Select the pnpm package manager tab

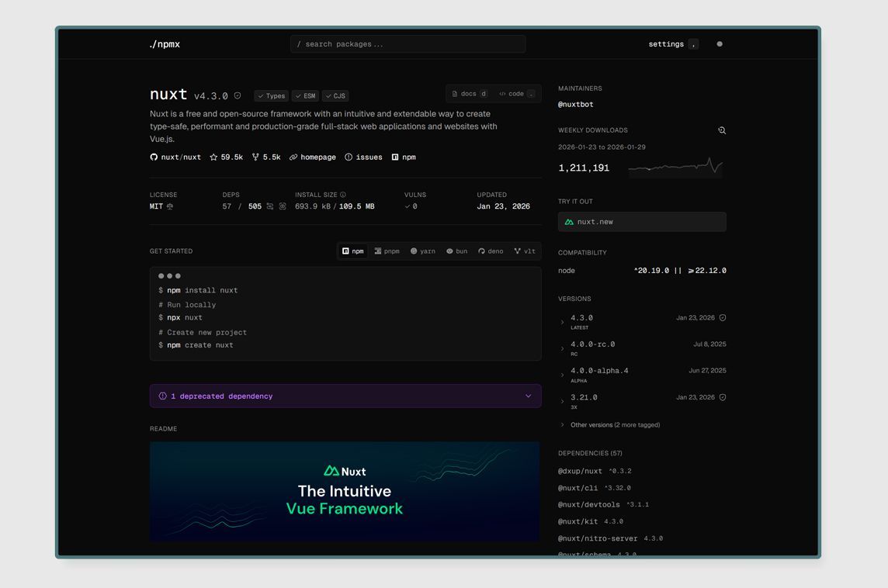point(387,251)
